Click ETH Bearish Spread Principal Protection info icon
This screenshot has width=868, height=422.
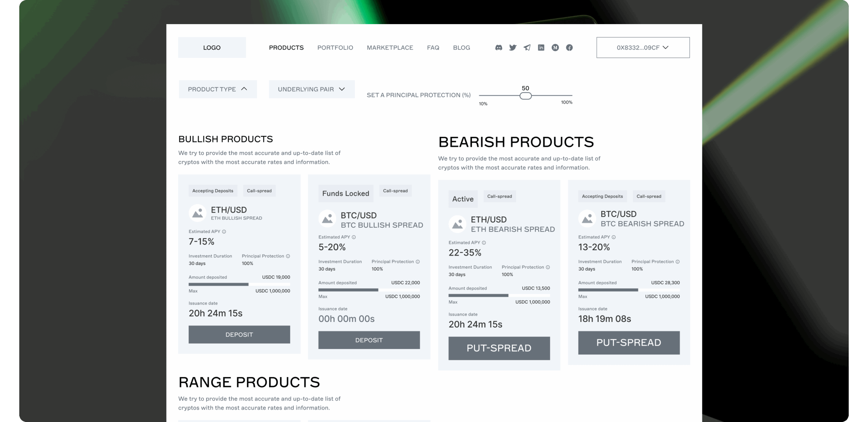pyautogui.click(x=548, y=267)
